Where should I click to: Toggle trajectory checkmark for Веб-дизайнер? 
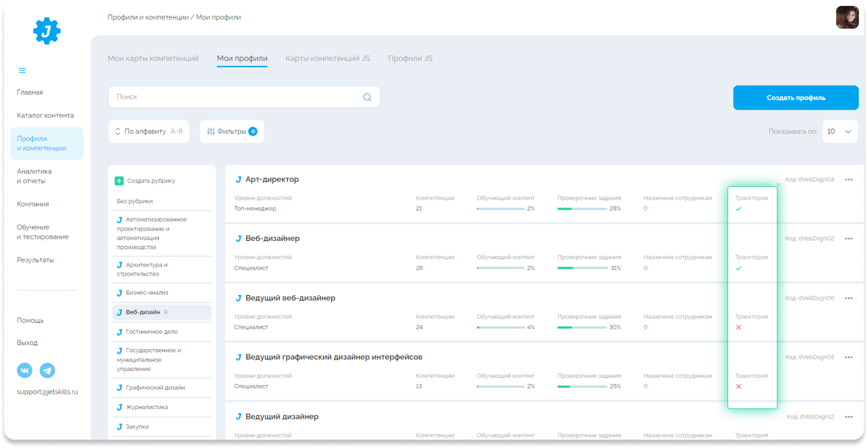738,268
